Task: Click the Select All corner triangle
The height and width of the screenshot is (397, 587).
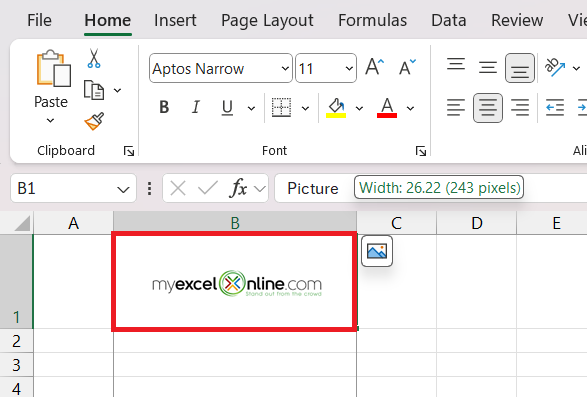Action: (22, 224)
